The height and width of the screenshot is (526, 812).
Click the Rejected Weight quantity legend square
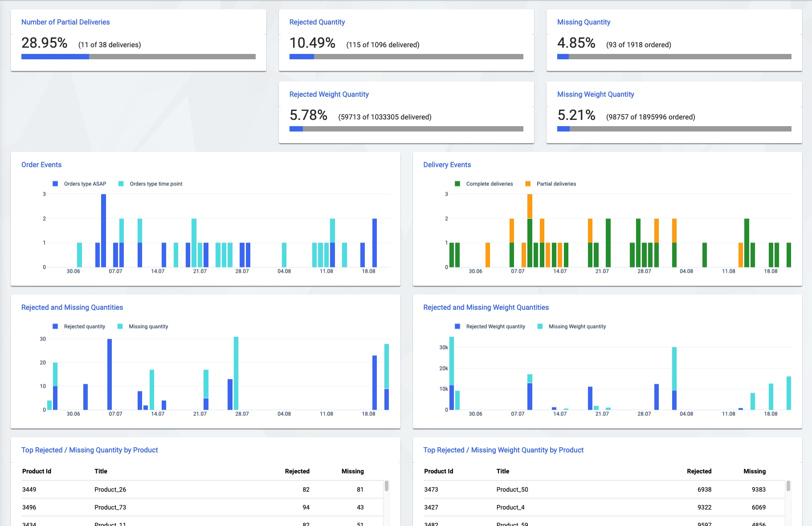(x=457, y=326)
